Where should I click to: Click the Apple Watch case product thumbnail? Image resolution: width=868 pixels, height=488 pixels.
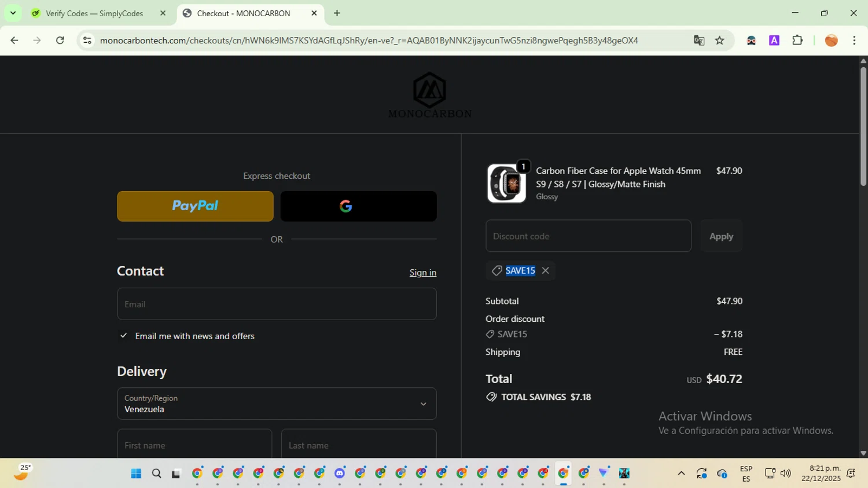[506, 184]
